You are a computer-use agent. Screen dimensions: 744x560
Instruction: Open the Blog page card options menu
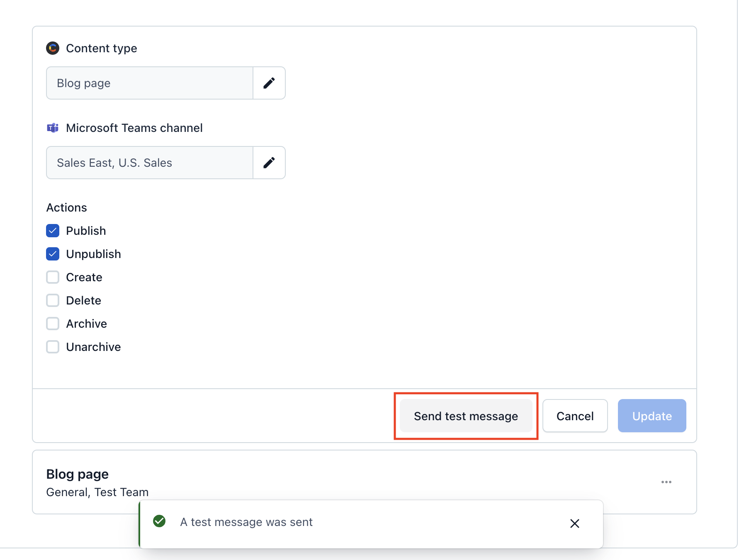pyautogui.click(x=666, y=482)
